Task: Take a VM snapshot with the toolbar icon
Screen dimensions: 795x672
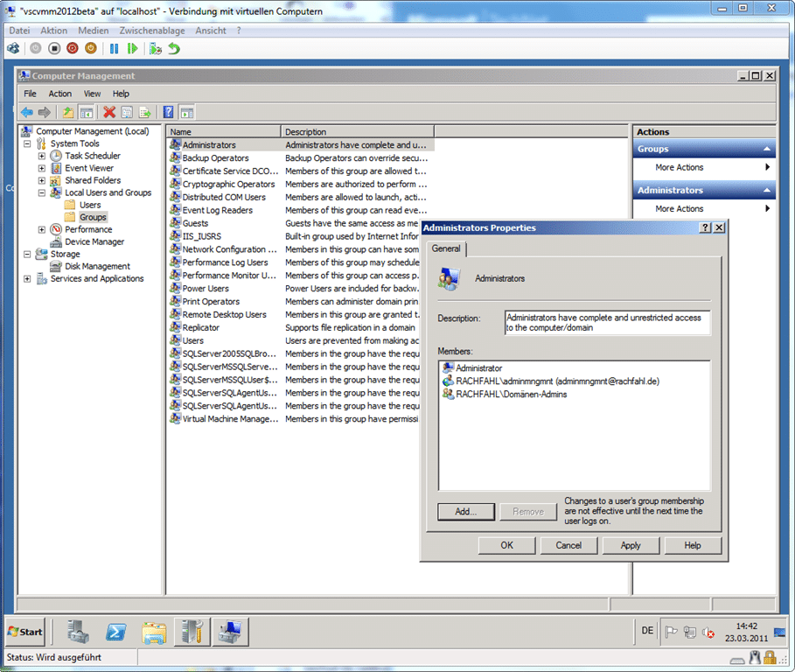Action: coord(156,49)
